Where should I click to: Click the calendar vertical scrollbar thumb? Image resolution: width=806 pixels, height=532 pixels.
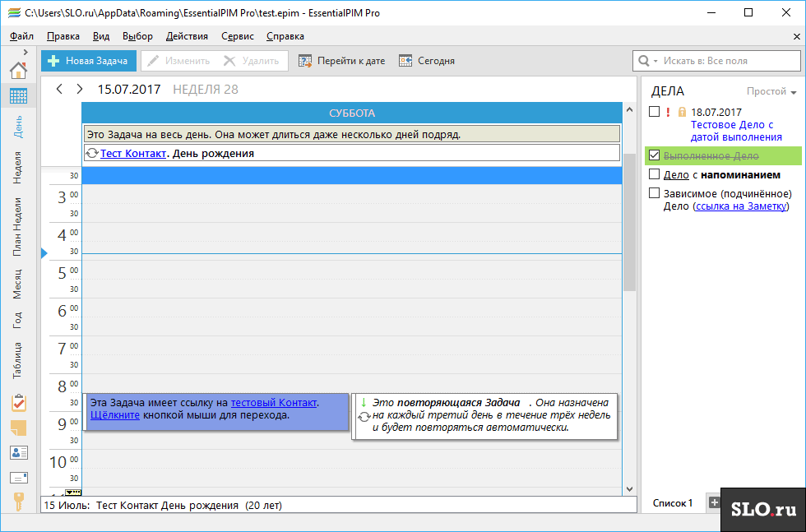tap(629, 222)
